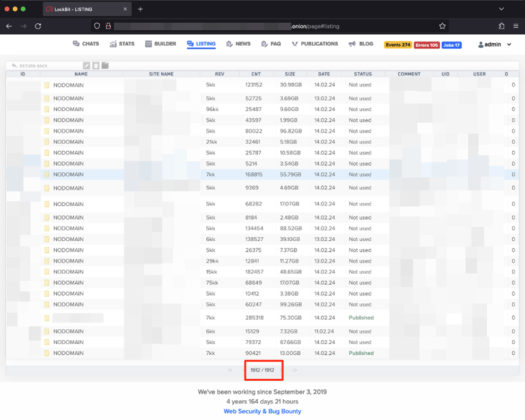Viewport: 525px width, 420px height.
Task: Click the folder icon in the listing toolbar
Action: (105, 66)
